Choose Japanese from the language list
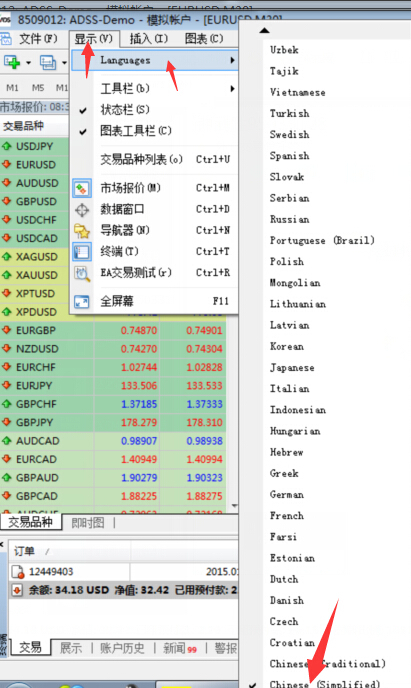This screenshot has height=688, width=411. [x=292, y=368]
